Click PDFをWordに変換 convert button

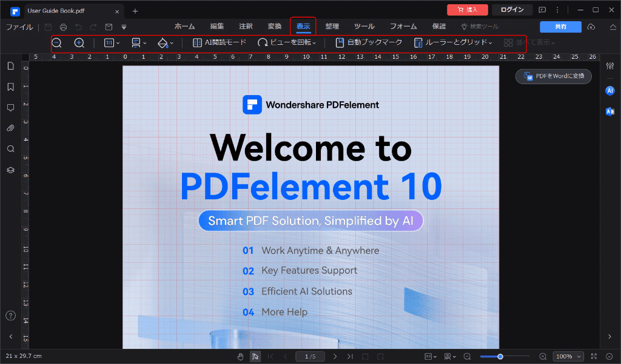click(553, 76)
